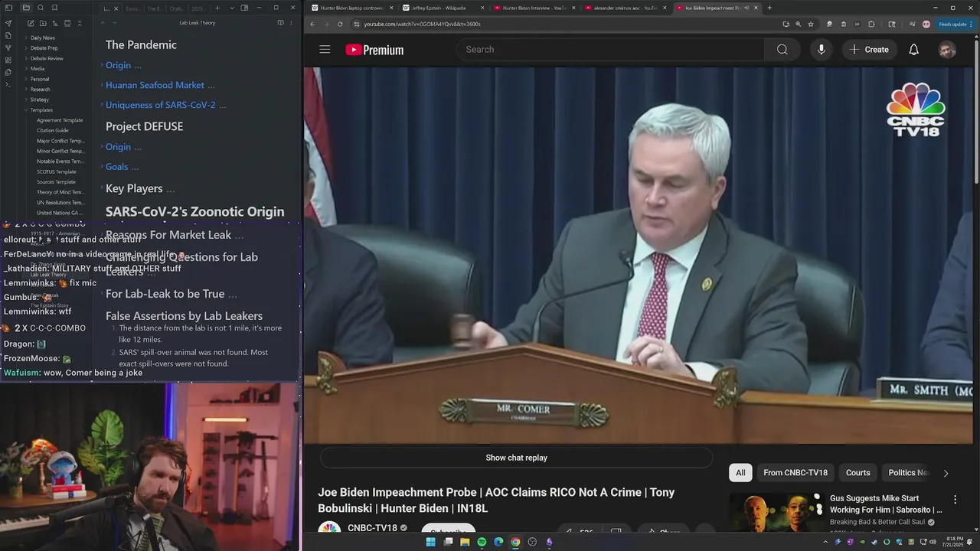Viewport: 980px width, 551px height.
Task: Open menu for Gus Suggests Mike video
Action: point(955,499)
